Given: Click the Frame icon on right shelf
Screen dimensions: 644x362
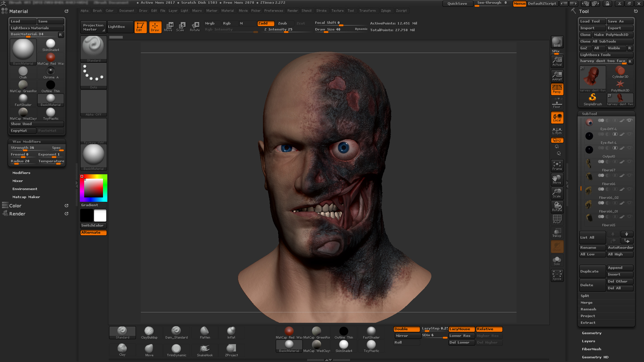Looking at the screenshot, I should (557, 166).
